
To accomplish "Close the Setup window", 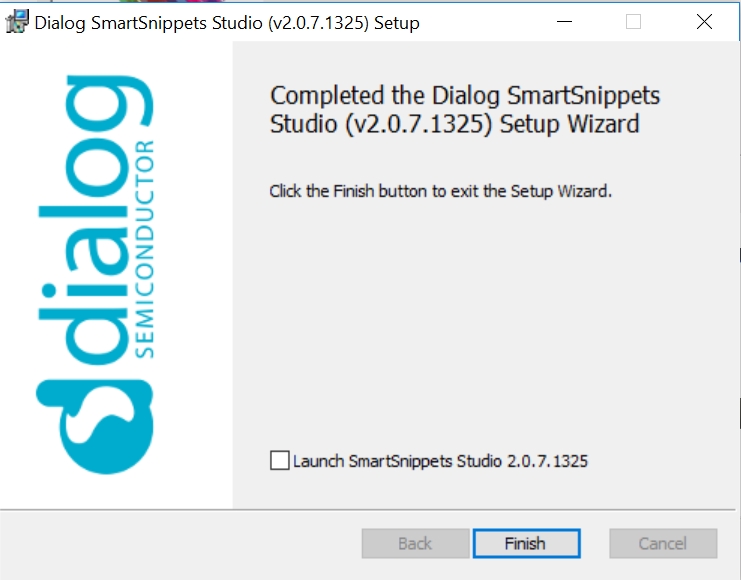I will click(704, 22).
